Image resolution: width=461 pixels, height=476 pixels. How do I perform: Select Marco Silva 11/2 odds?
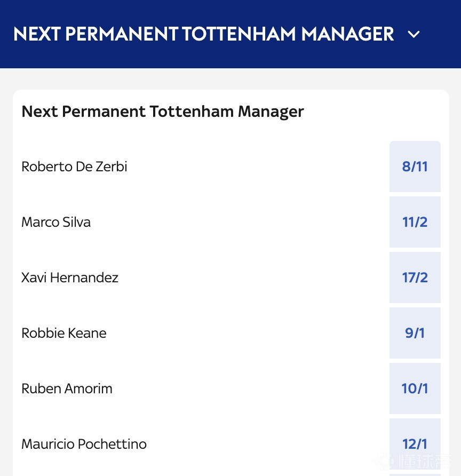click(x=415, y=222)
